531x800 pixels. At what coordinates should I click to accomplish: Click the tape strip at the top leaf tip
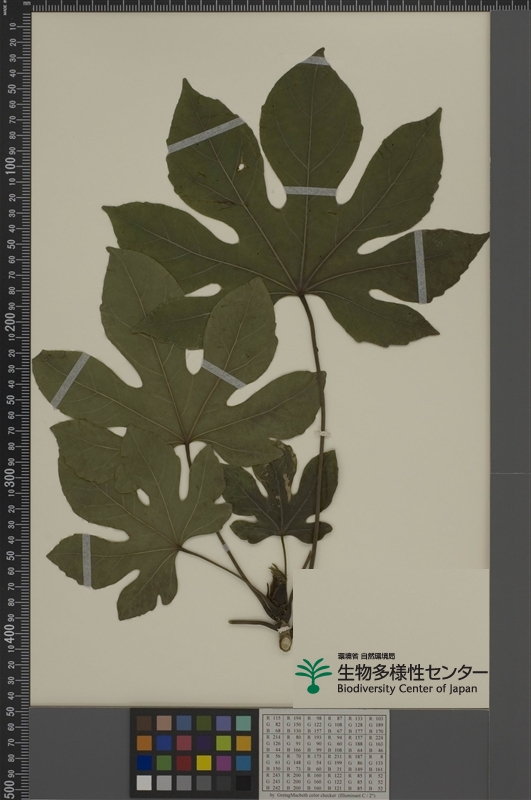pos(316,61)
